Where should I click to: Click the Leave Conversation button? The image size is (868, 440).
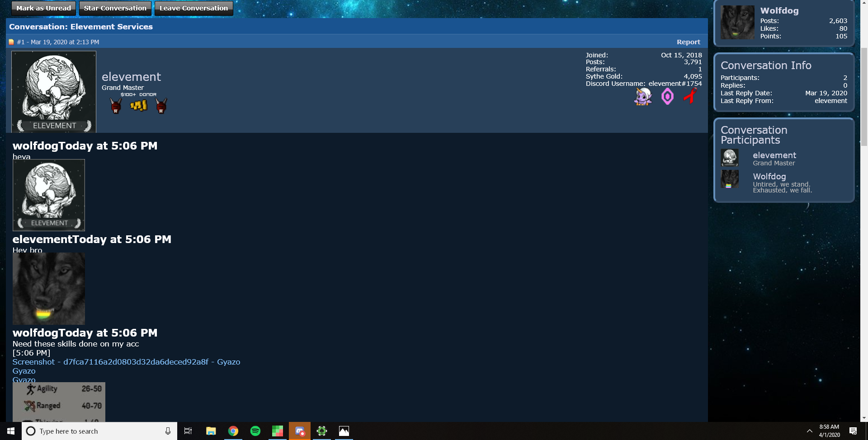[x=194, y=8]
